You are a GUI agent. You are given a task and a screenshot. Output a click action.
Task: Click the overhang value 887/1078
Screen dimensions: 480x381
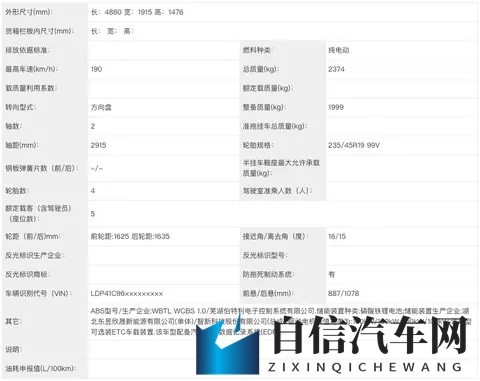pos(344,294)
